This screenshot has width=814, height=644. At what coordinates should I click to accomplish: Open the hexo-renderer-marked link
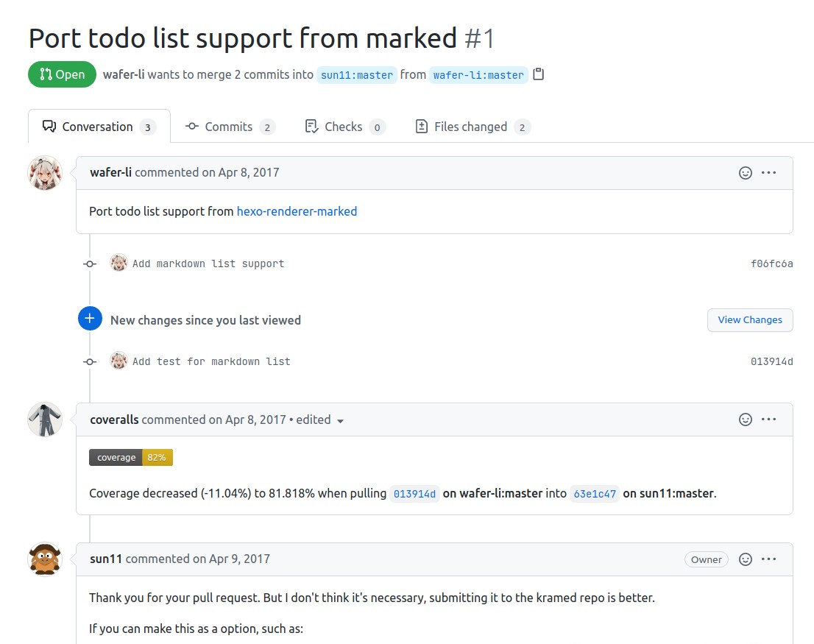[297, 211]
